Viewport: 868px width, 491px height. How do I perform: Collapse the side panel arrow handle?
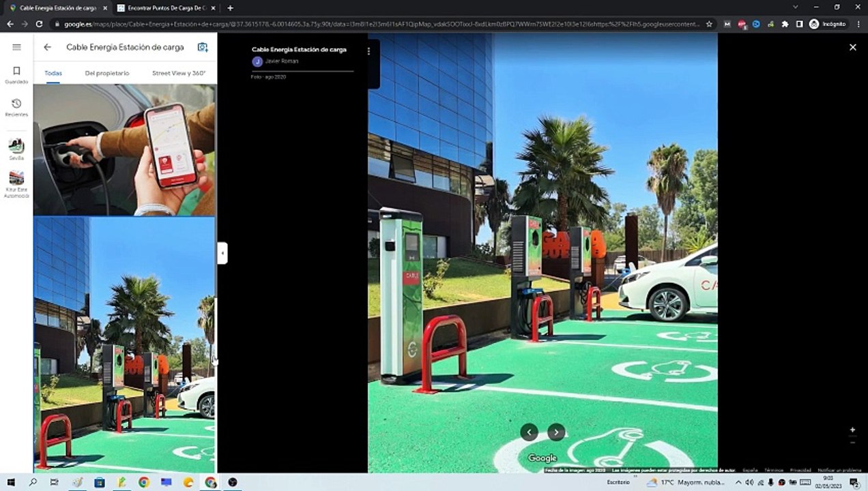tap(222, 253)
